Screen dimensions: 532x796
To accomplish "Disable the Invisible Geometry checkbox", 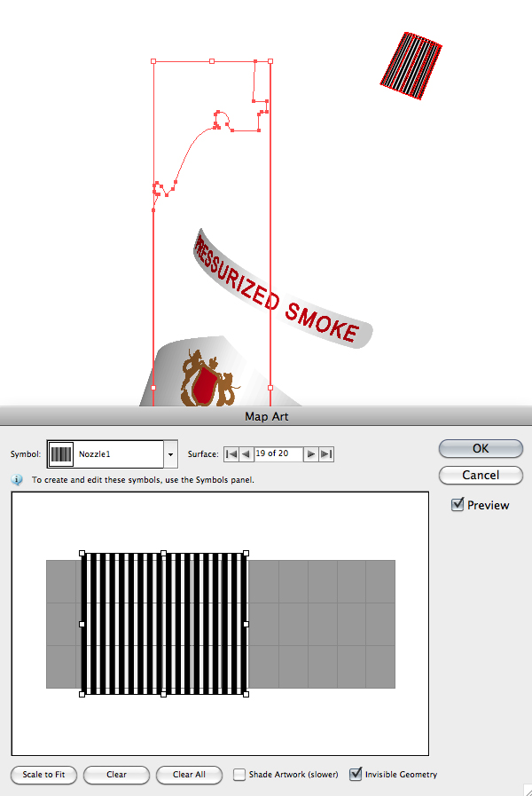I will coord(356,774).
